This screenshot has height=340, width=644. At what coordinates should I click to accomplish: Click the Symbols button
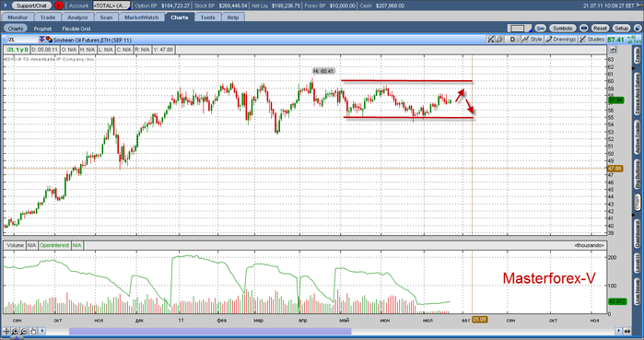click(x=562, y=29)
